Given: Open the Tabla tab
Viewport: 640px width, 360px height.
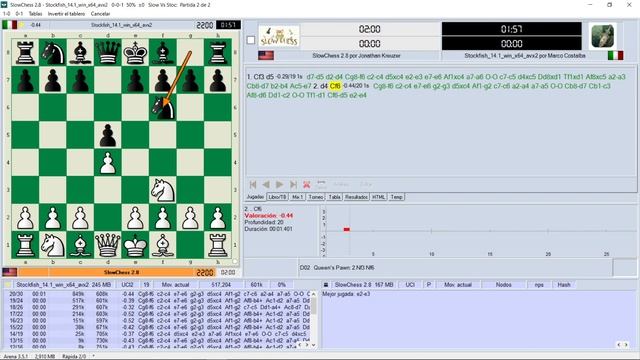Looking at the screenshot, I should coord(334,197).
